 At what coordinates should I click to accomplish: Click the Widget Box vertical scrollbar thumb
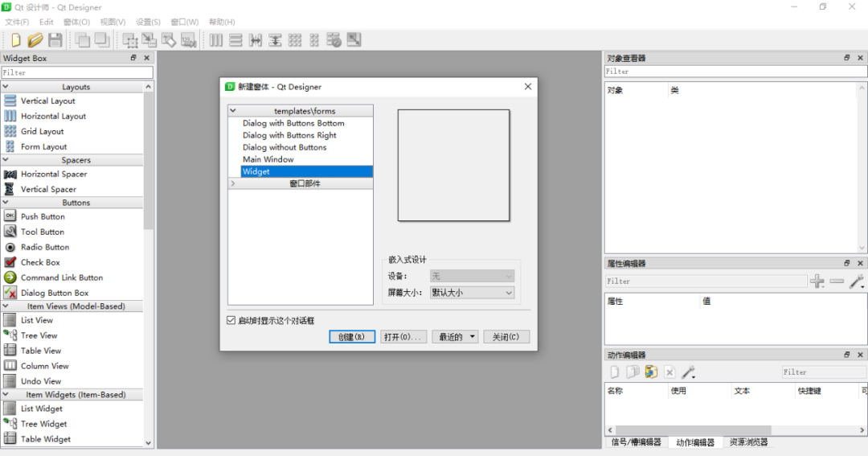(x=148, y=161)
